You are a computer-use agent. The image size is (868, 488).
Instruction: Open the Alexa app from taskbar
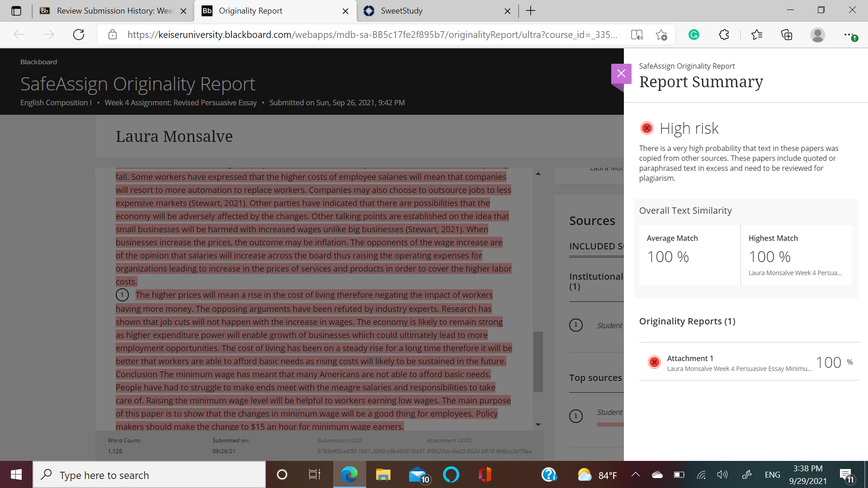tap(451, 474)
